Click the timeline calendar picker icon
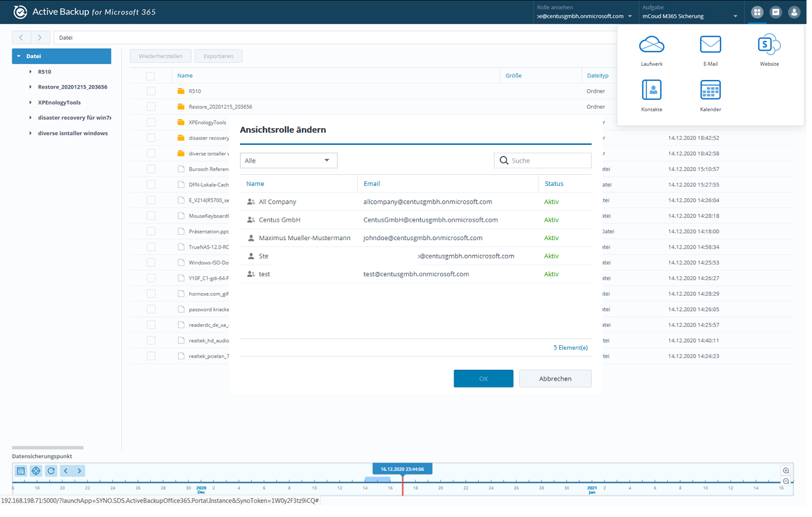The width and height of the screenshot is (812, 517). tap(21, 471)
